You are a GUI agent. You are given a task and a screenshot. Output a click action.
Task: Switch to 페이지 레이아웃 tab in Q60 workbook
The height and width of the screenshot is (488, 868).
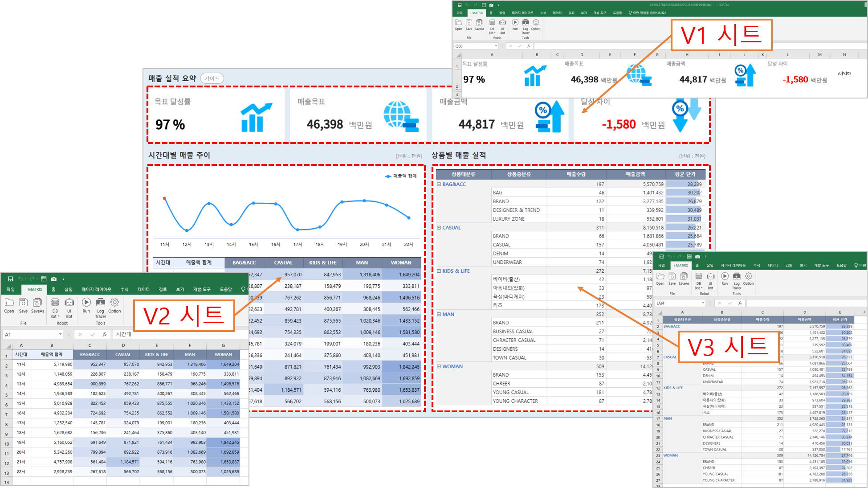522,13
